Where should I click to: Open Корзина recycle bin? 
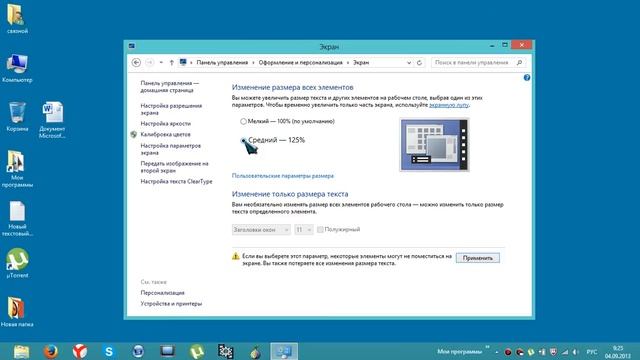[17, 117]
